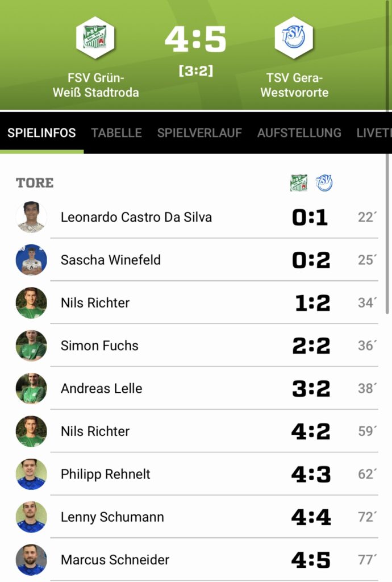Click the FSV Grün-Weiß Stadtroda team name
Viewport: 392px width, 582px height.
(95, 85)
